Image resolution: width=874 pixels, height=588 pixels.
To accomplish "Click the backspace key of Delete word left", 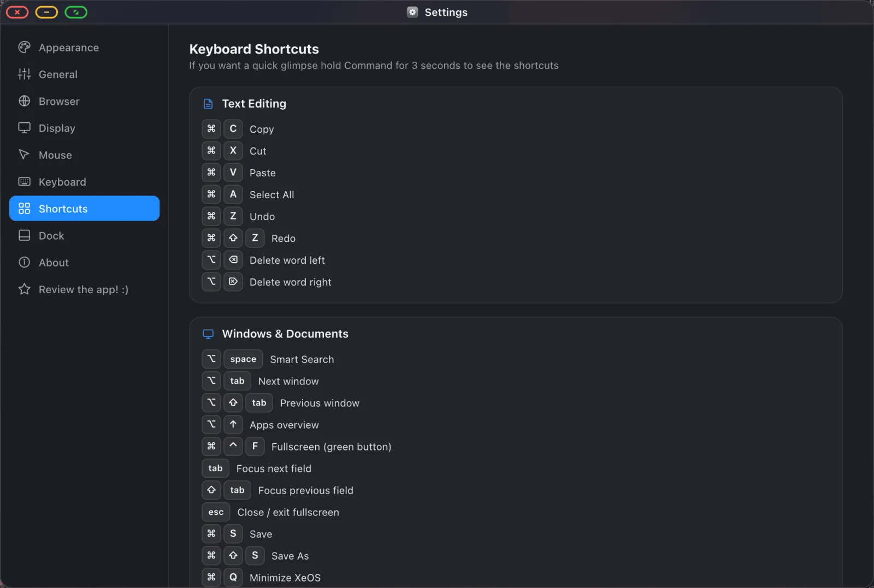I will [233, 260].
